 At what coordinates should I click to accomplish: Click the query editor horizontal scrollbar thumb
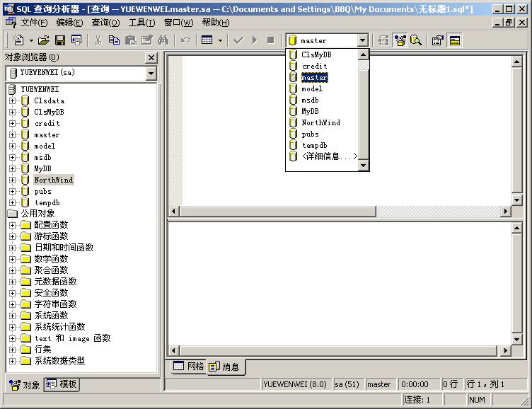pos(278,212)
